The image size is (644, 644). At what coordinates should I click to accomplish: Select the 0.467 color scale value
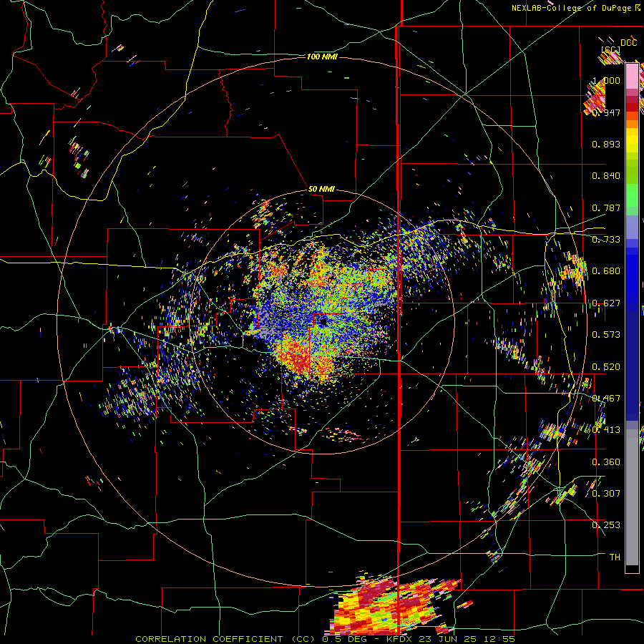606,399
